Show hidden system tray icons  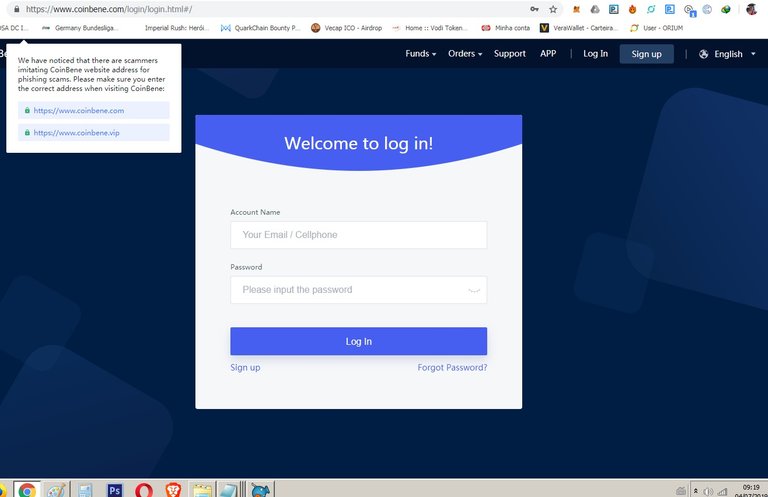tap(695, 491)
